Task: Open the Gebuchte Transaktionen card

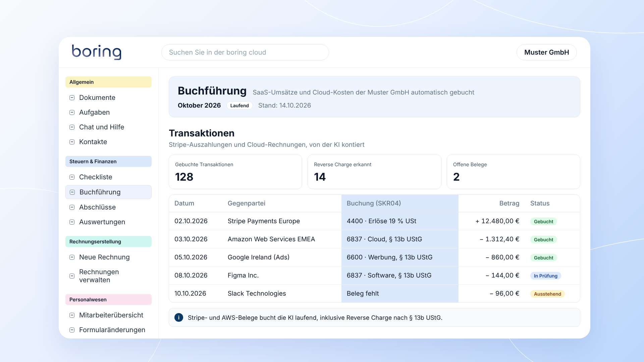Action: (x=235, y=172)
